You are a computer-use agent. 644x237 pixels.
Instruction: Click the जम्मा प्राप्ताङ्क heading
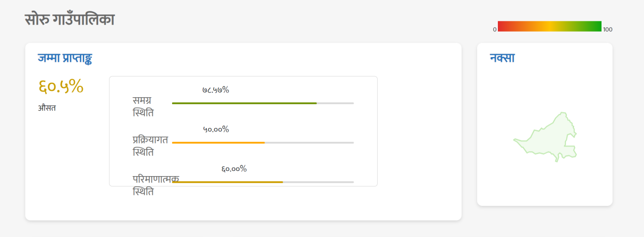[65, 58]
